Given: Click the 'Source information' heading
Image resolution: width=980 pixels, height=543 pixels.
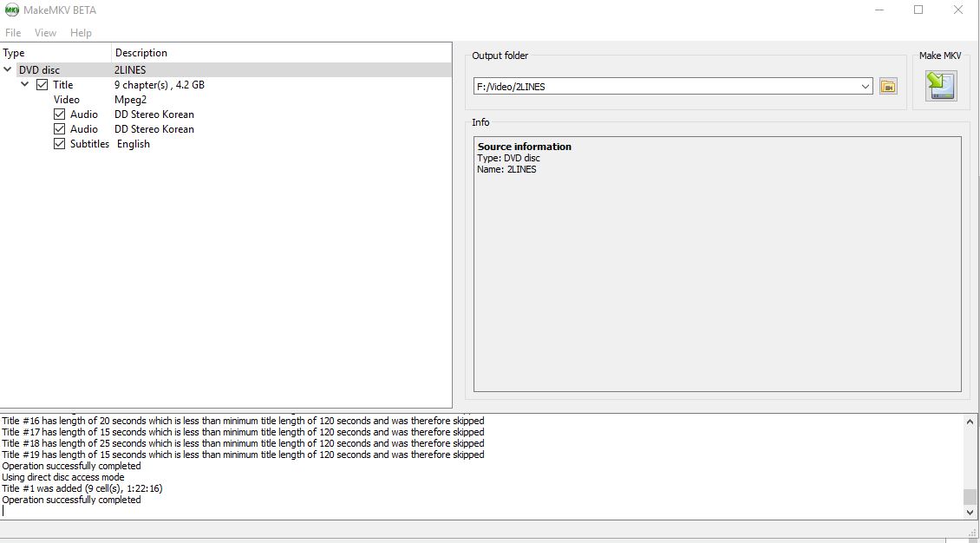Looking at the screenshot, I should point(525,147).
